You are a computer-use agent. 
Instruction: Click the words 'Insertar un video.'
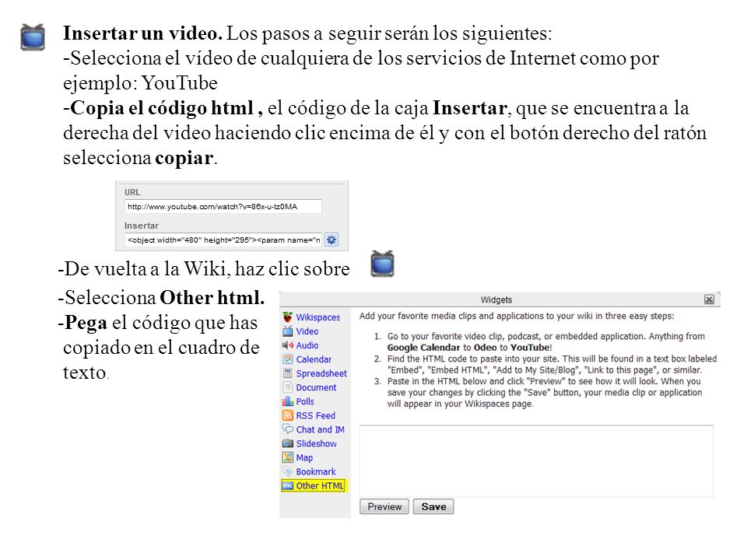(142, 33)
